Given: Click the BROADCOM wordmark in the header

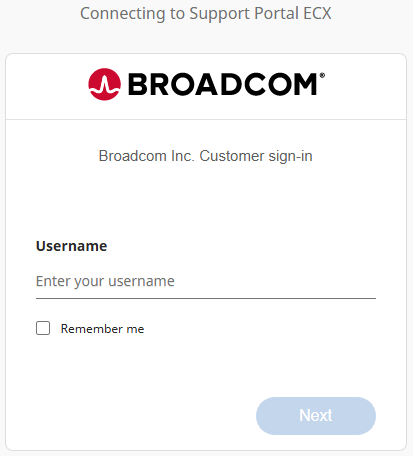Looking at the screenshot, I should [x=223, y=84].
